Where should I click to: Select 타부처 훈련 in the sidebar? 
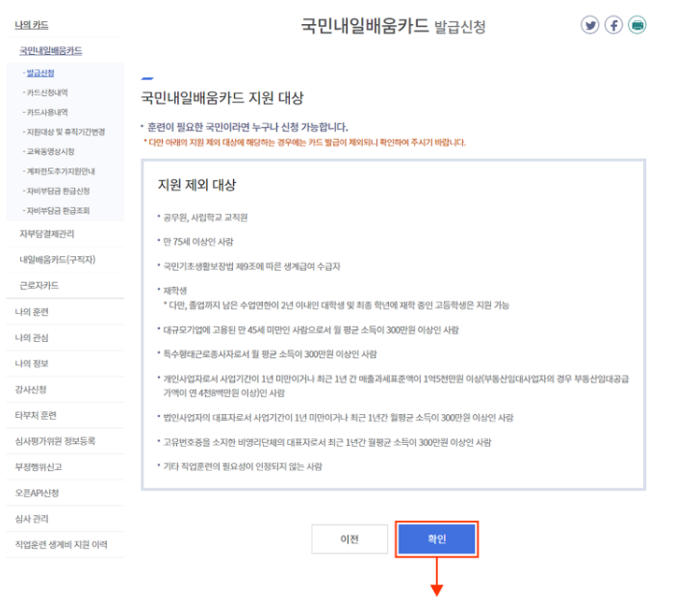36,415
